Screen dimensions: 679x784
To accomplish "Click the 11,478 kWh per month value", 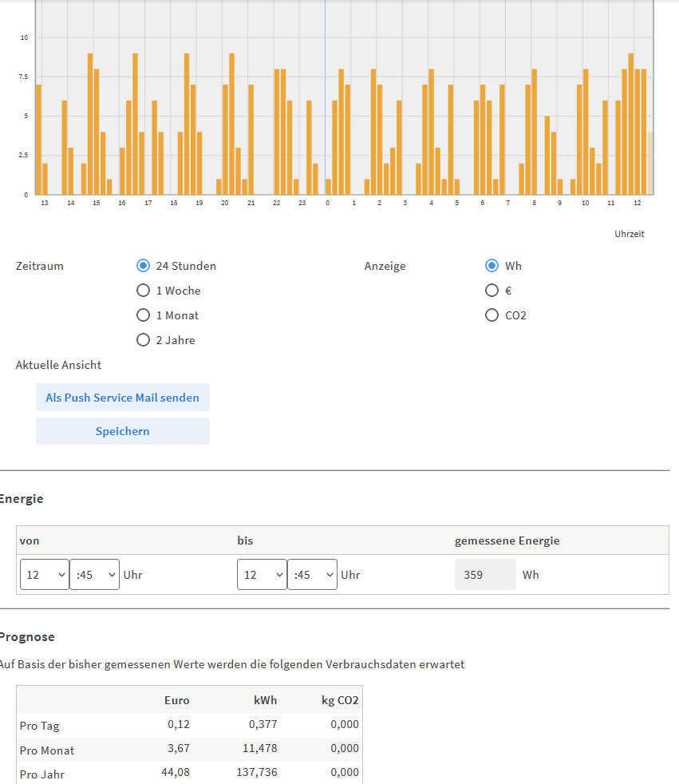I will click(x=260, y=748).
